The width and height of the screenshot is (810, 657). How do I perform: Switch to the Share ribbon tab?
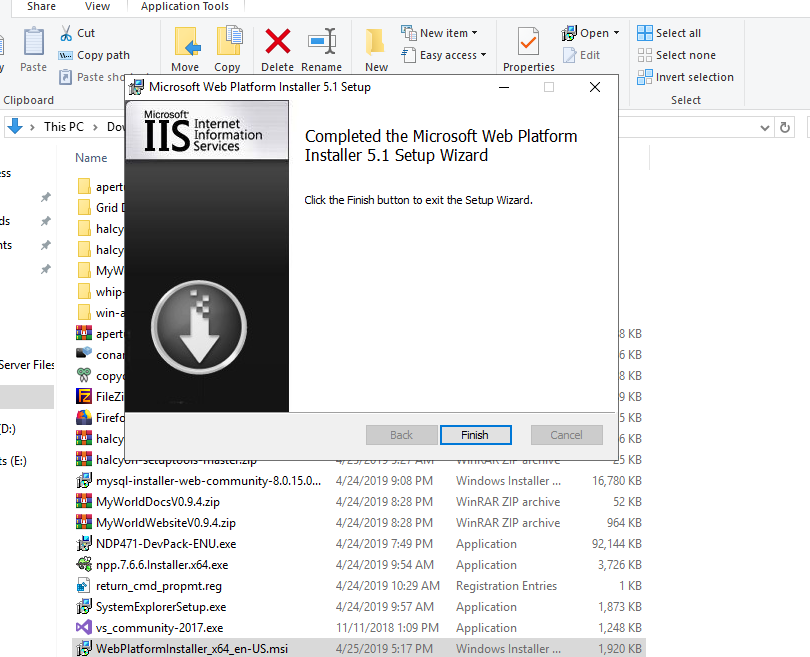pyautogui.click(x=41, y=6)
